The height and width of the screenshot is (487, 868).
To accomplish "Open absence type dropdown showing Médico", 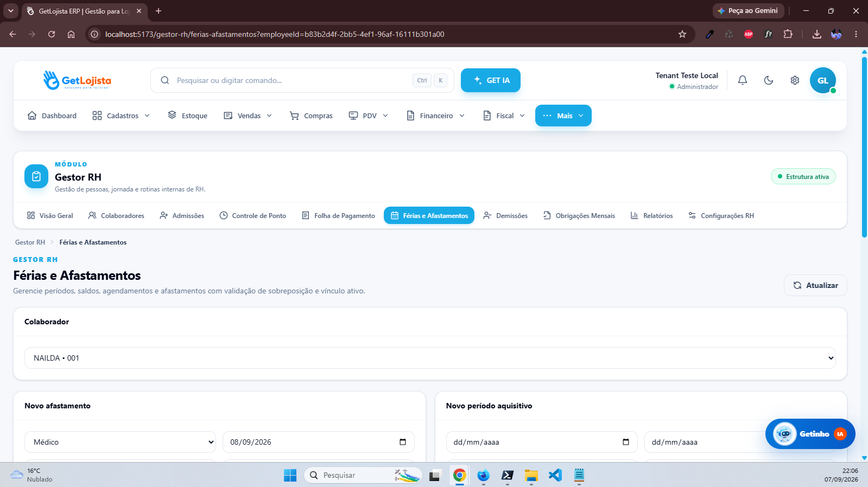I will (x=120, y=442).
